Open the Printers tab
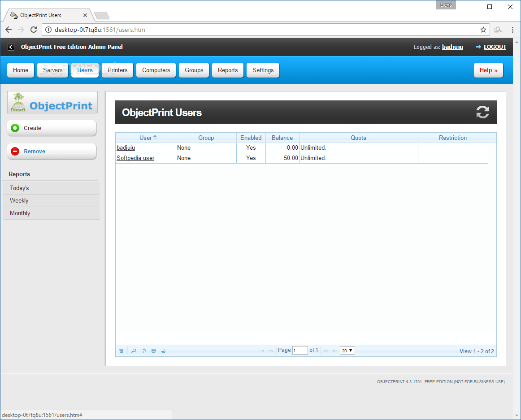This screenshot has width=521, height=420. click(x=117, y=70)
